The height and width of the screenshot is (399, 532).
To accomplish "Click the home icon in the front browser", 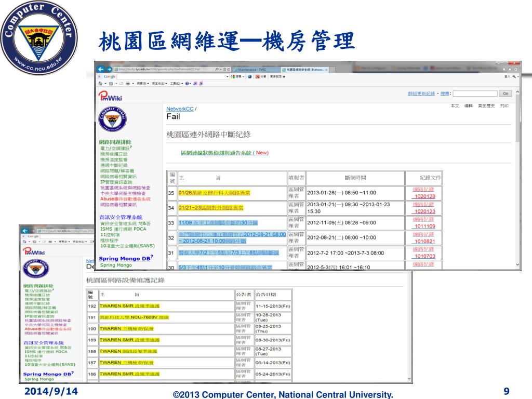I will tap(503, 69).
